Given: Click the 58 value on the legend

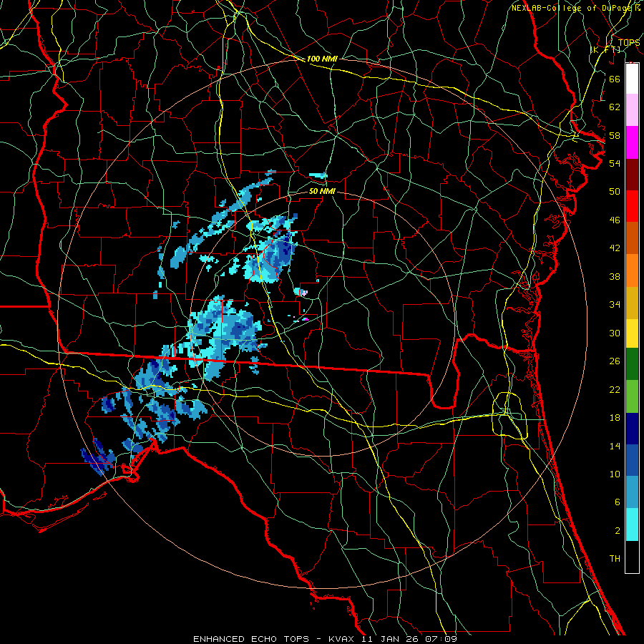Looking at the screenshot, I should (615, 135).
